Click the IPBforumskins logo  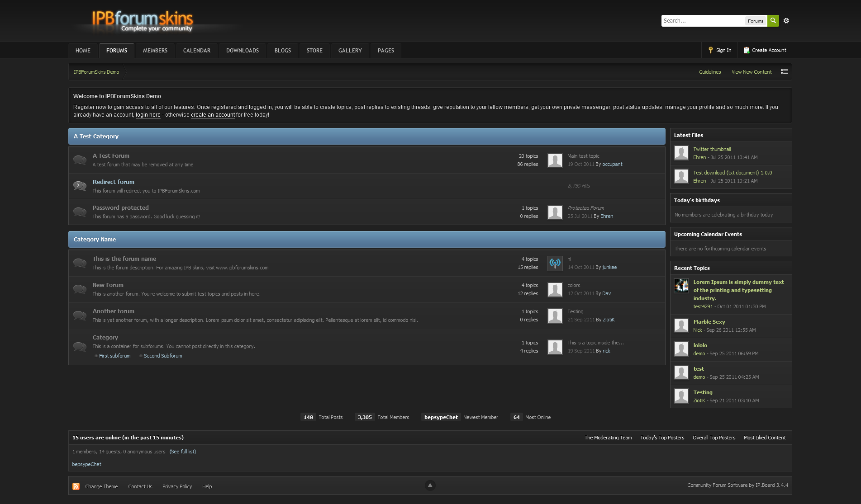click(142, 21)
